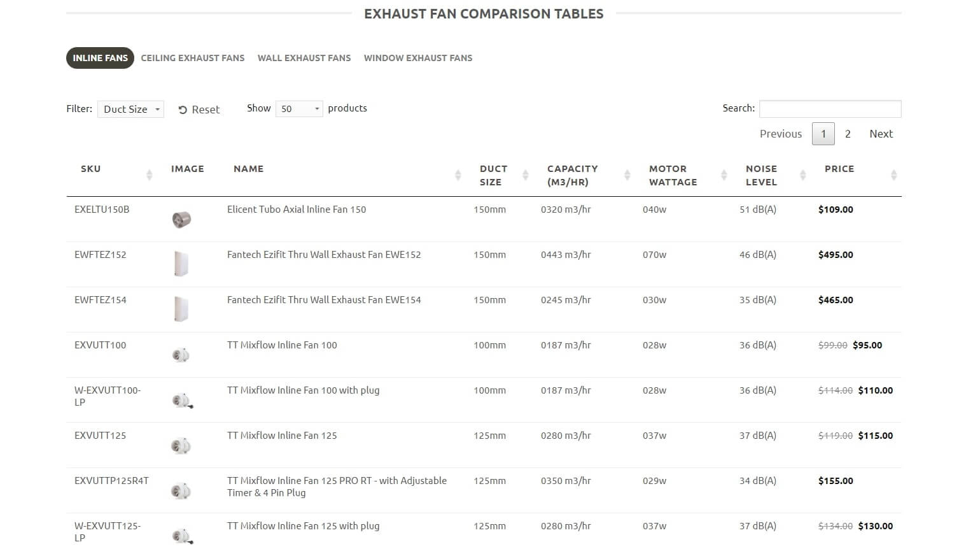Open TT Mixflow 125 PRO RT thumbnail
Image resolution: width=980 pixels, height=556 pixels.
tap(181, 491)
